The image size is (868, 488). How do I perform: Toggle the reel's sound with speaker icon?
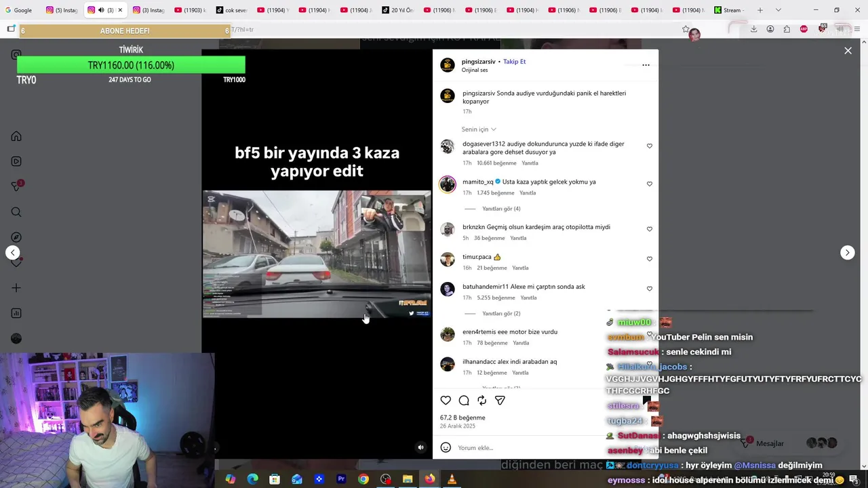(x=420, y=447)
